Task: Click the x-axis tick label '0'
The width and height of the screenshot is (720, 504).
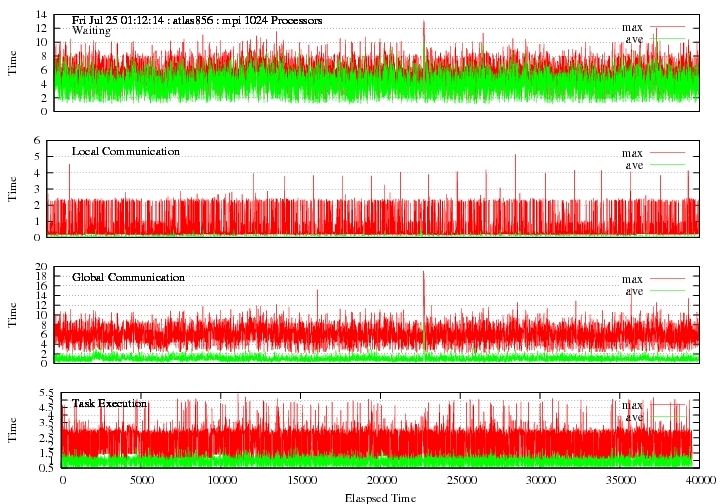Action: pos(62,481)
